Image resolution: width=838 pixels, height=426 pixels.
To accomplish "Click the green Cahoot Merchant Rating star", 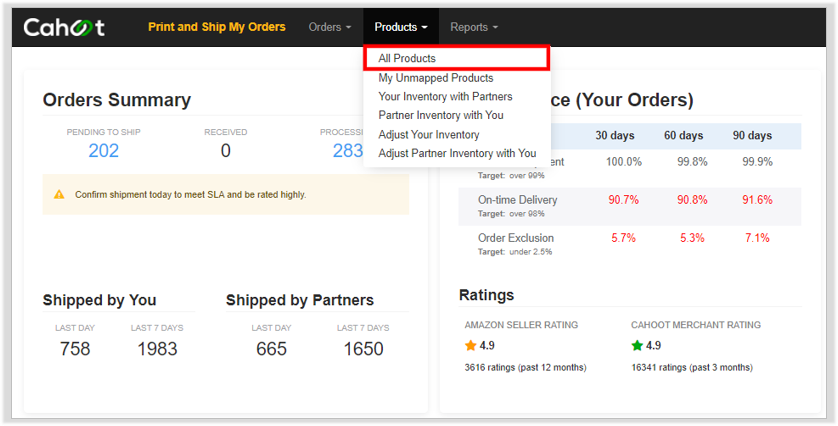I will (x=637, y=346).
